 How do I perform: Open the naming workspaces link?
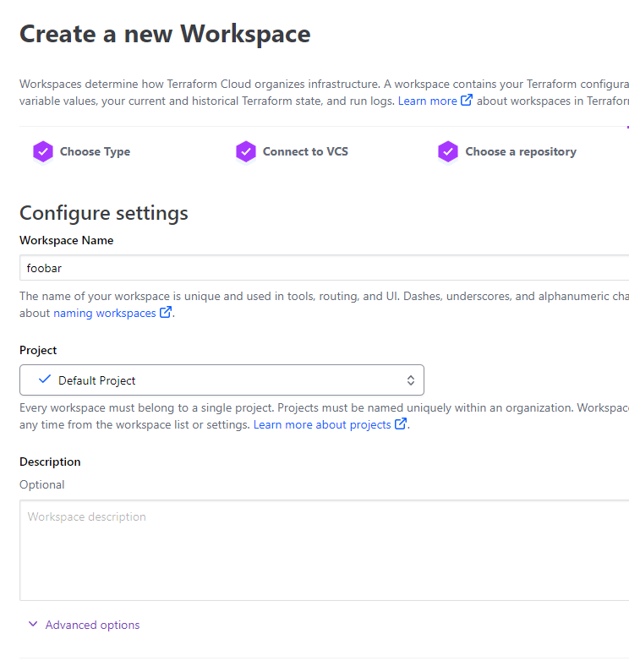tap(105, 313)
